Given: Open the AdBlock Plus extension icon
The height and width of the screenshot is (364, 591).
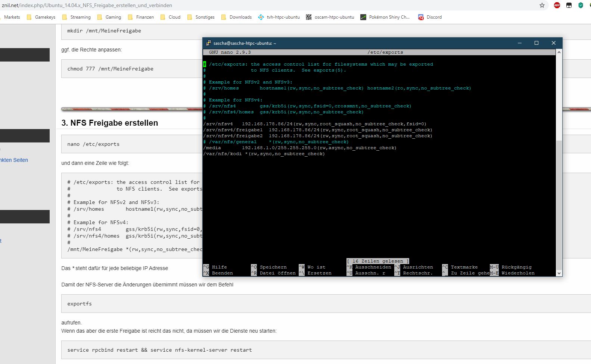Looking at the screenshot, I should (557, 5).
